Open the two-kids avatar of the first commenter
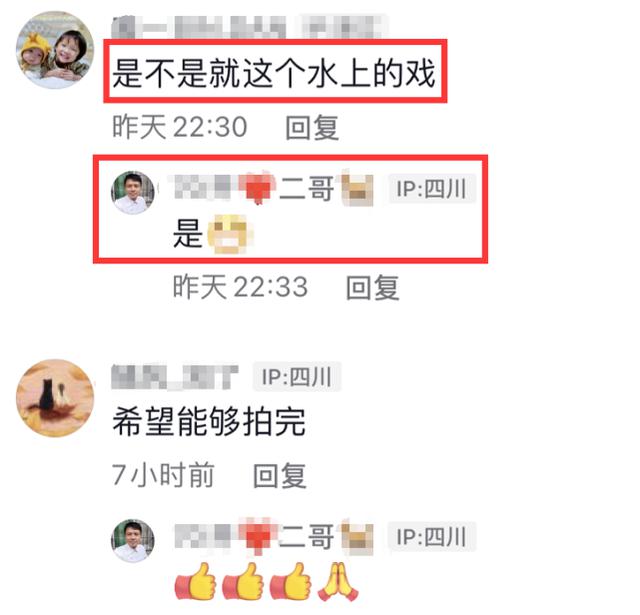640x615 pixels. [x=55, y=50]
